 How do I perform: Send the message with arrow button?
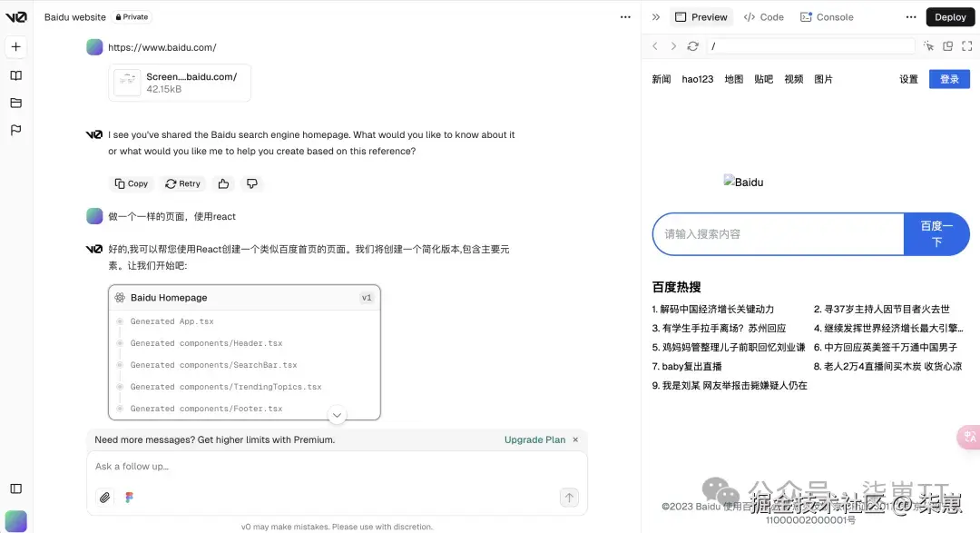pos(569,498)
